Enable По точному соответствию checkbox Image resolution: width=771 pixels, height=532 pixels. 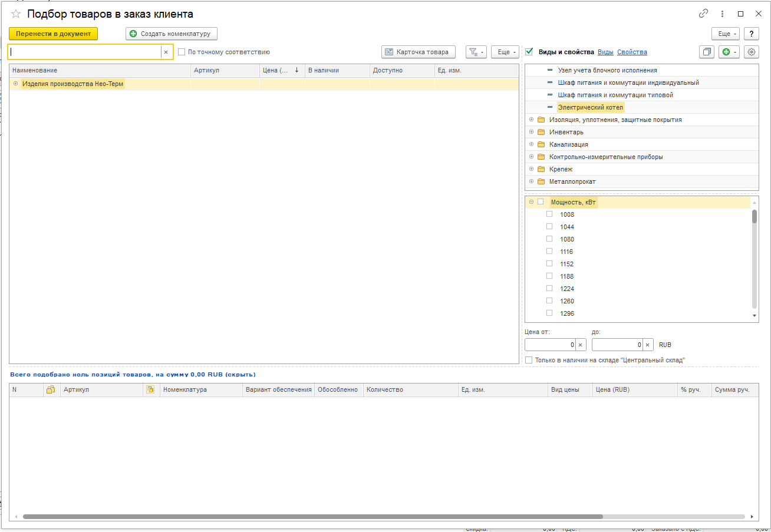pos(182,52)
